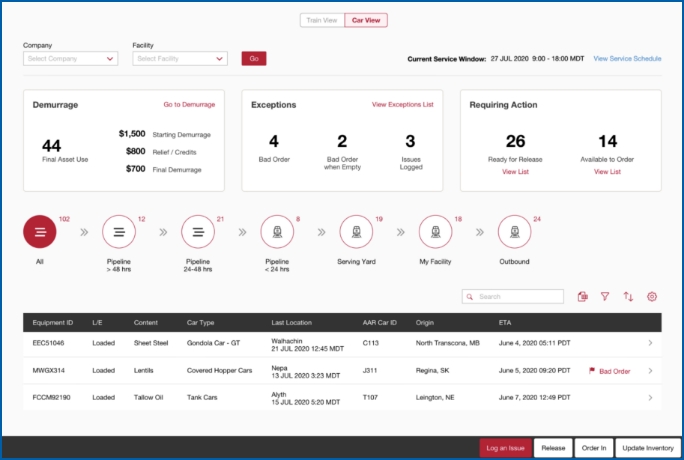Expand row EEC51046 with chevron

tap(650, 343)
